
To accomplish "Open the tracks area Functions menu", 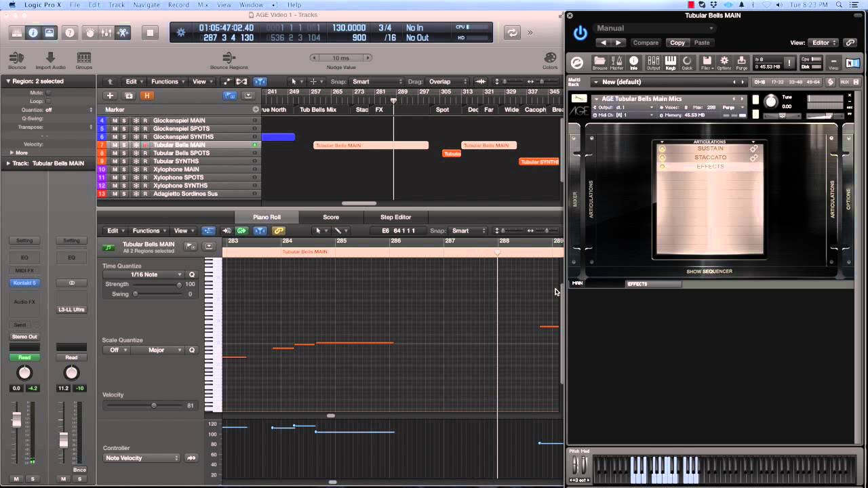I will (167, 81).
